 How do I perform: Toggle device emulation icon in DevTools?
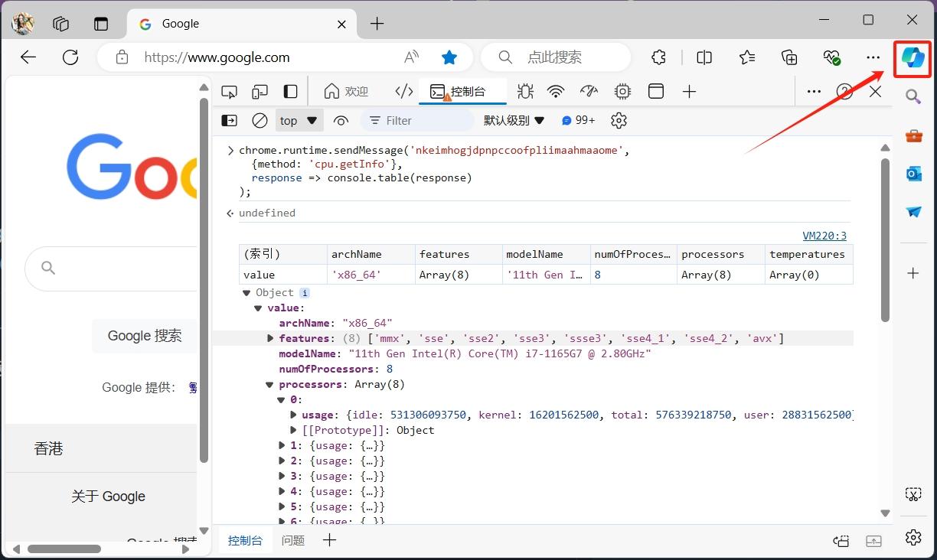click(x=260, y=92)
